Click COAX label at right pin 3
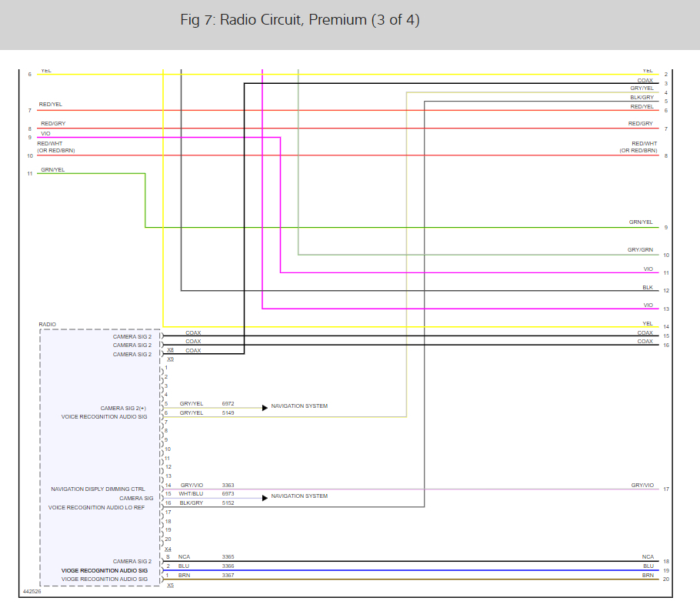Viewport: 700px width, 611px height. [x=645, y=80]
